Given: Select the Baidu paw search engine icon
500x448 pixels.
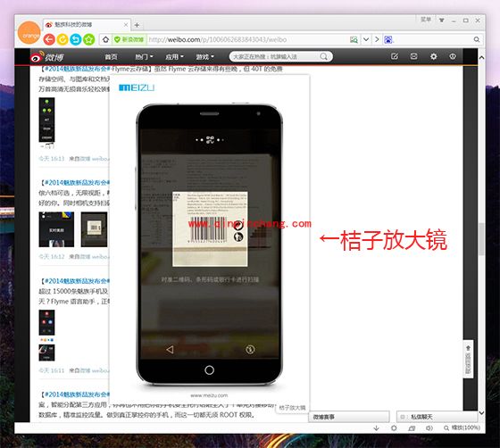Looking at the screenshot, I should (388, 39).
